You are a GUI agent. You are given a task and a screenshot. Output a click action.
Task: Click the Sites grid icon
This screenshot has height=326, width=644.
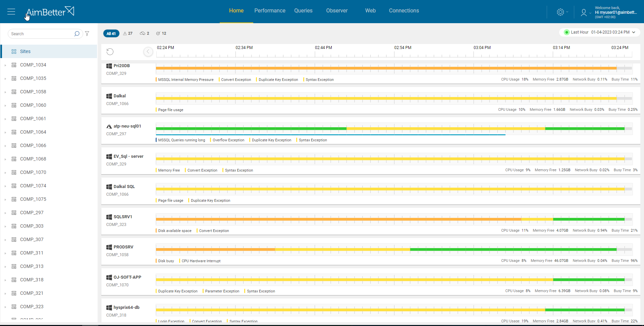point(14,51)
